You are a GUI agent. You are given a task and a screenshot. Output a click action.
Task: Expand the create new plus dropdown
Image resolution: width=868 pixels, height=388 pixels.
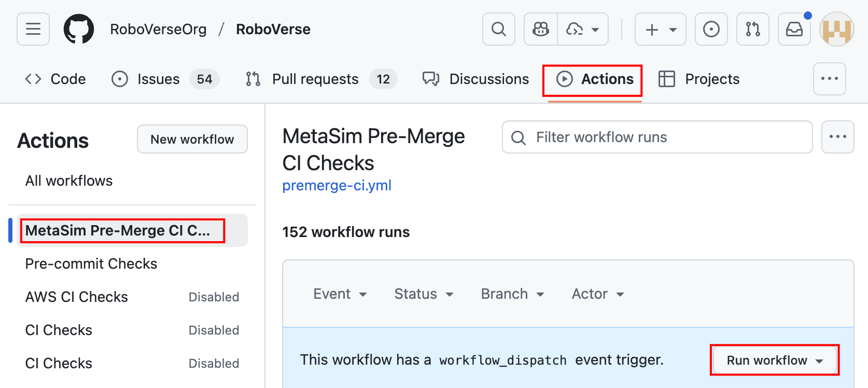(x=660, y=29)
